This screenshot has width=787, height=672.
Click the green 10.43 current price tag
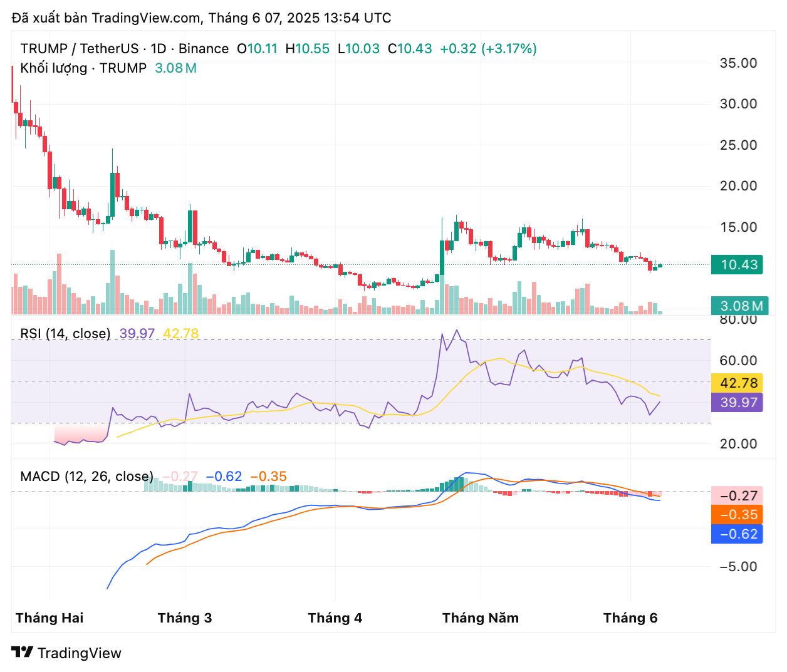click(x=737, y=265)
